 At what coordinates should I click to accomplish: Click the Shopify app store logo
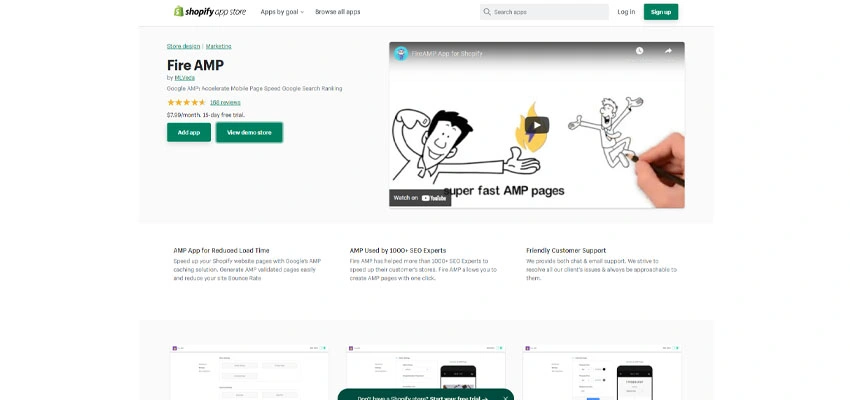coord(209,12)
